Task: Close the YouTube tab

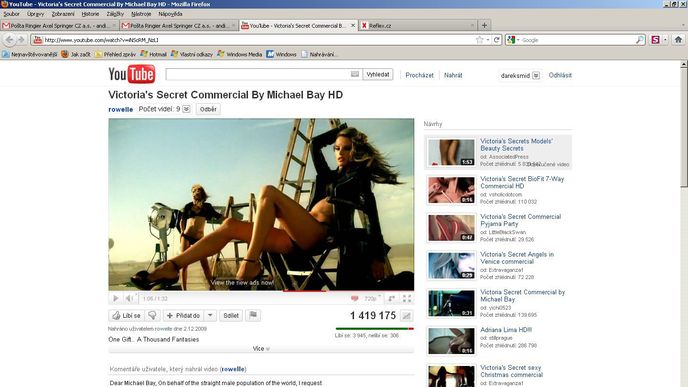Action: (352, 25)
